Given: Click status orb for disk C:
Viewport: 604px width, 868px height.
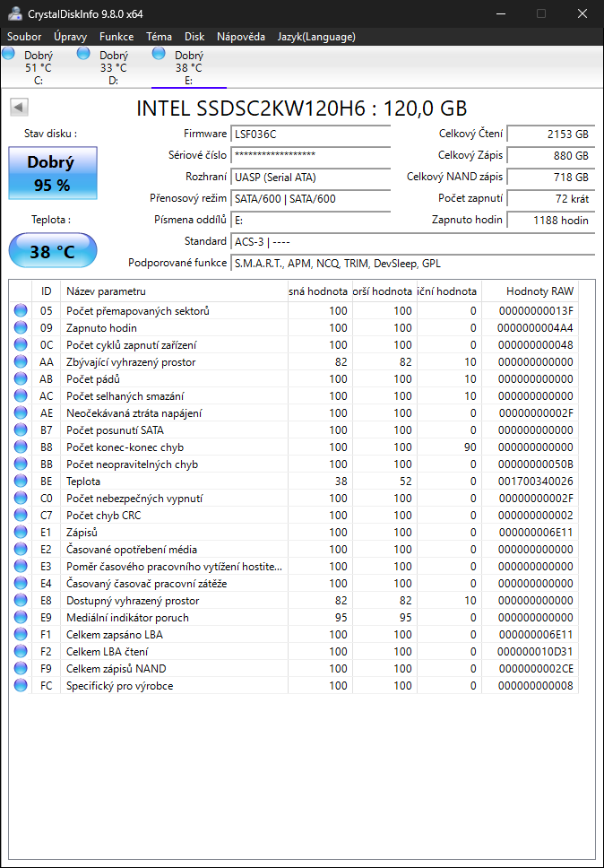Looking at the screenshot, I should coord(8,54).
